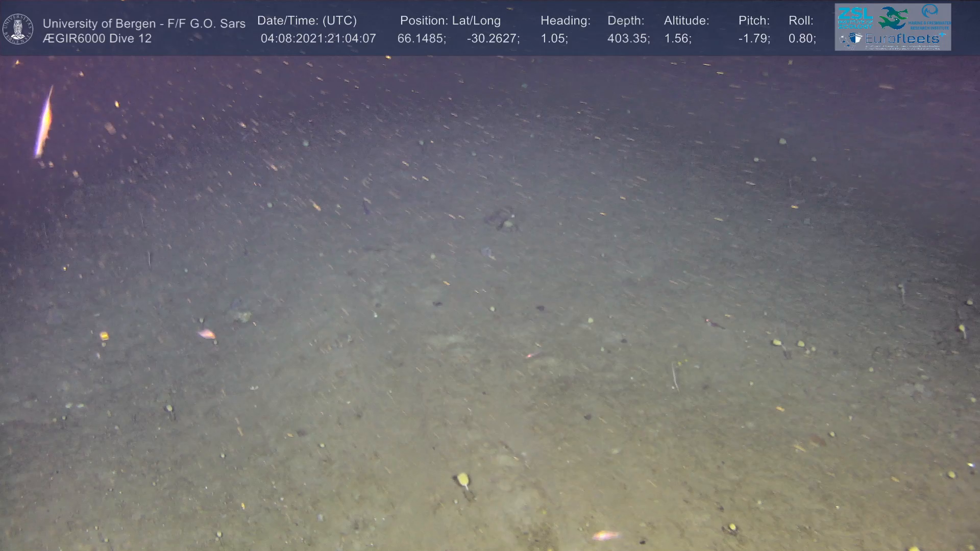The width and height of the screenshot is (980, 551).
Task: Click the ZSL Institute of Zoology logo
Action: 854,17
